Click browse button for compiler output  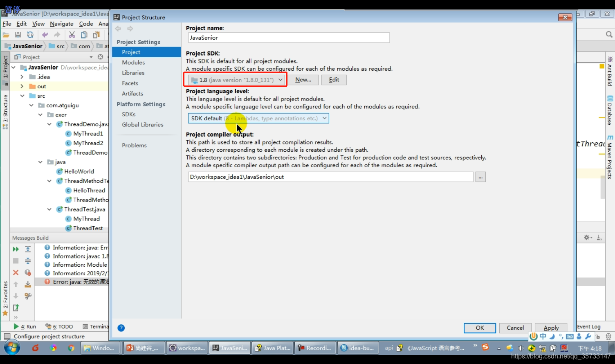(x=480, y=177)
